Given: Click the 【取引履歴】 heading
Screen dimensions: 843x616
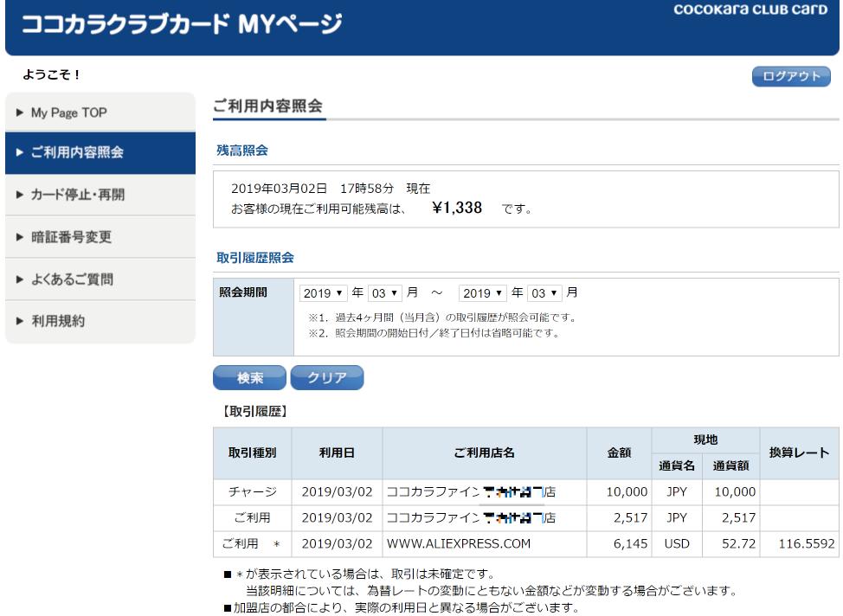Looking at the screenshot, I should (254, 412).
